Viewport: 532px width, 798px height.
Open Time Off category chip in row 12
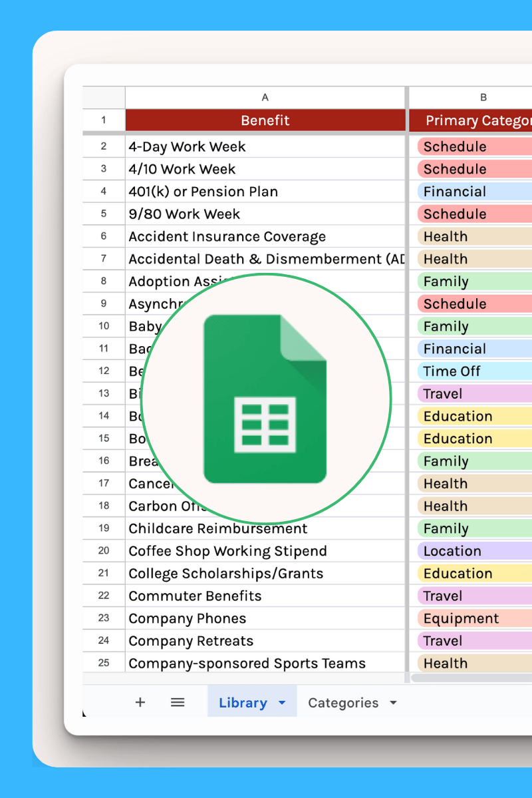click(475, 371)
